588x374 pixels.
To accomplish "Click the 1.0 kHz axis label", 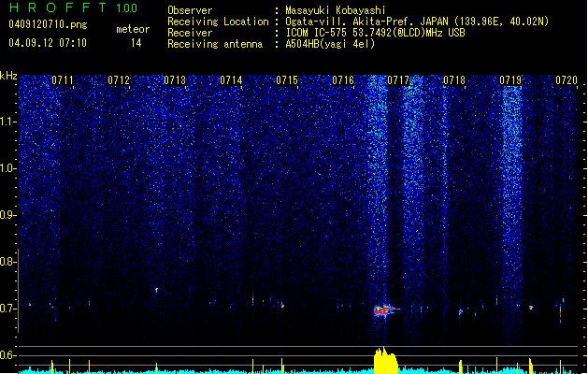I will tap(7, 168).
